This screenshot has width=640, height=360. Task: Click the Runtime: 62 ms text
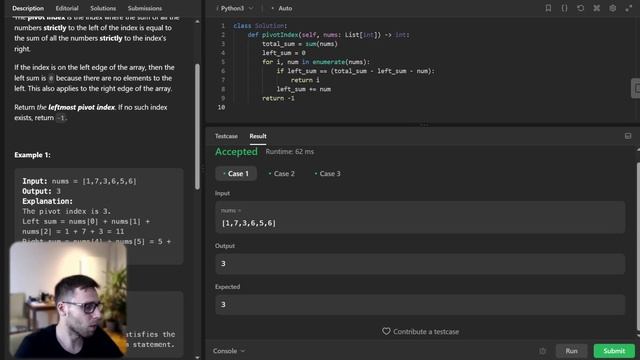click(x=290, y=151)
